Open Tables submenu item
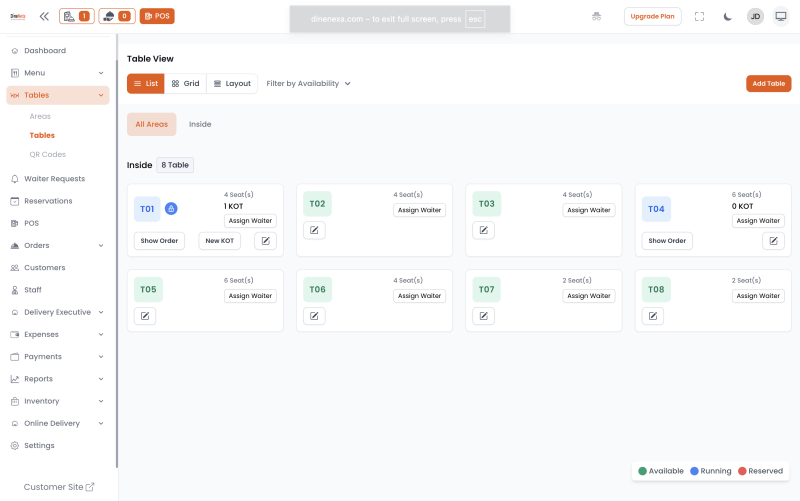800x501 pixels. [x=42, y=135]
